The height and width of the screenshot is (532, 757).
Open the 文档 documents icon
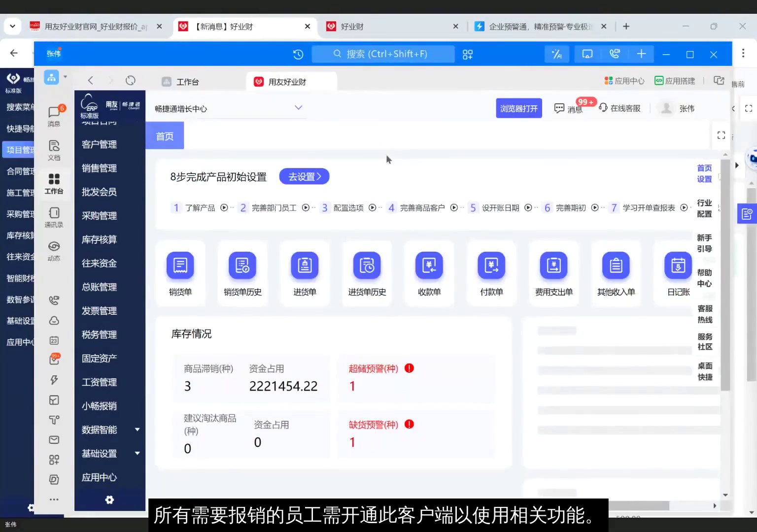coord(54,147)
